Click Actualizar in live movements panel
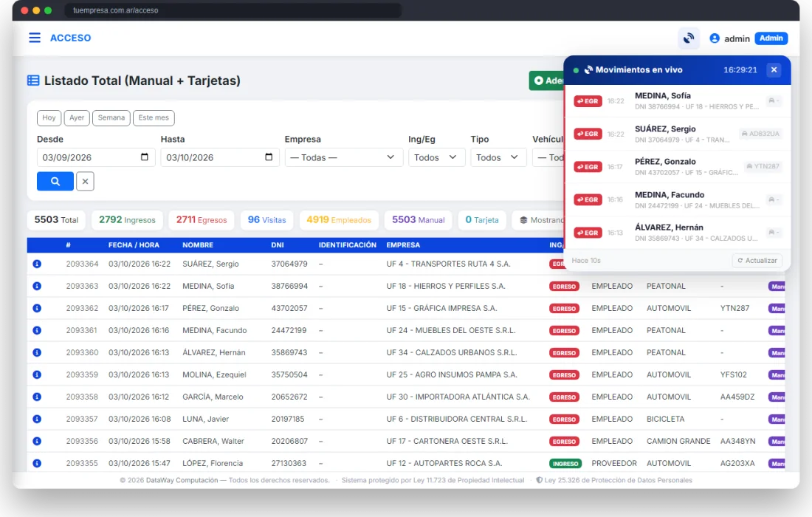The image size is (812, 517). pyautogui.click(x=757, y=261)
